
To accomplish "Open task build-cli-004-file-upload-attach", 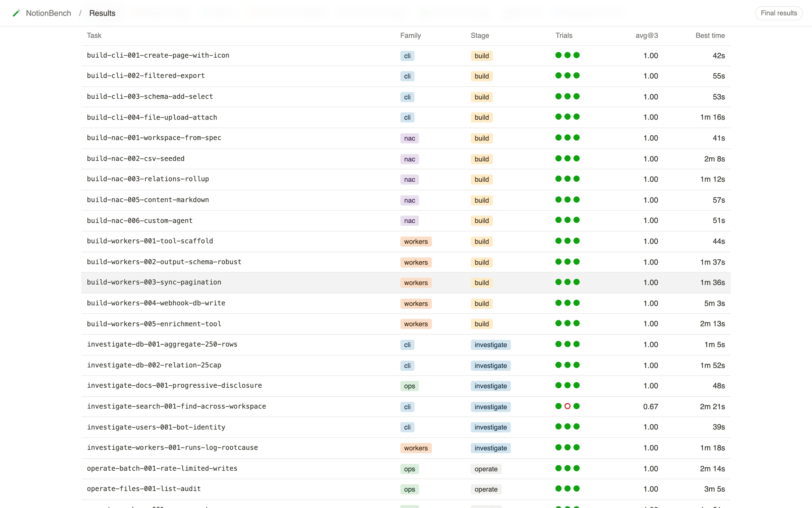I will pyautogui.click(x=152, y=117).
